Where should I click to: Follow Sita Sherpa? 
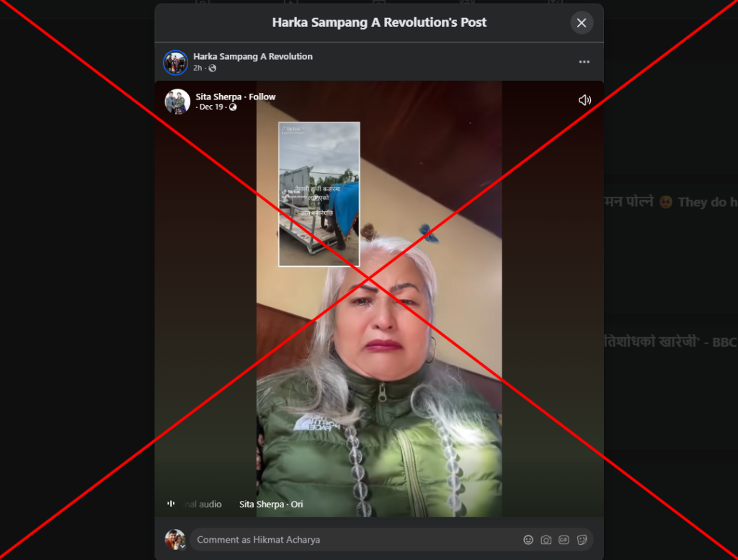point(262,97)
